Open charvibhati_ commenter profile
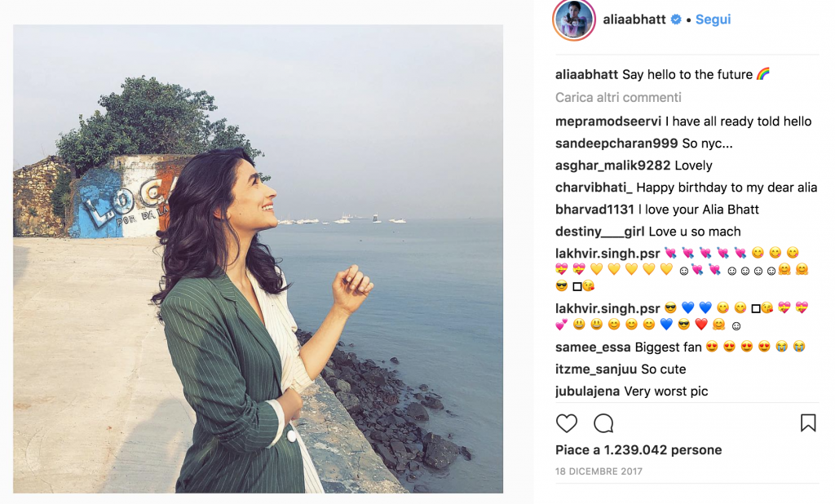 pos(594,188)
